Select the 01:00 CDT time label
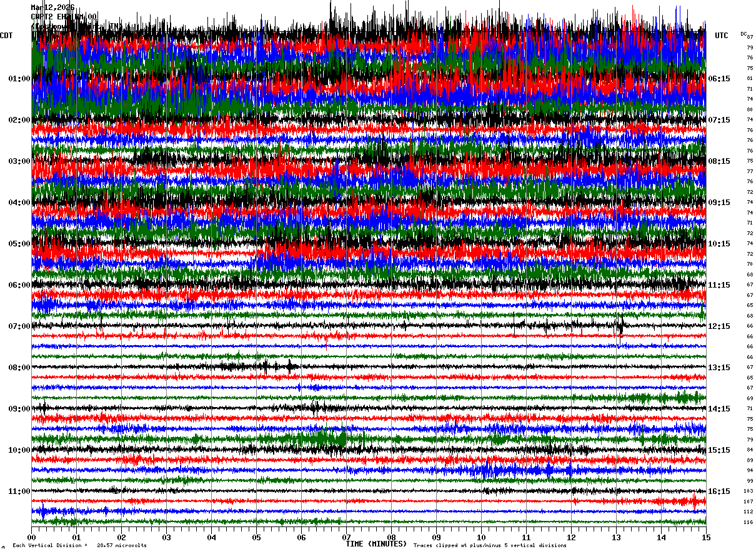The width and height of the screenshot is (756, 554). tap(19, 79)
